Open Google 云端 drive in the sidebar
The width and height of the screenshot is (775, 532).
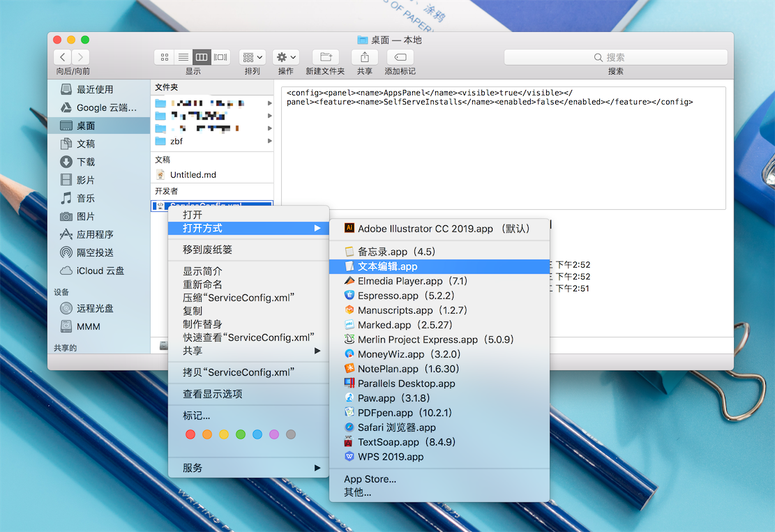pyautogui.click(x=99, y=107)
